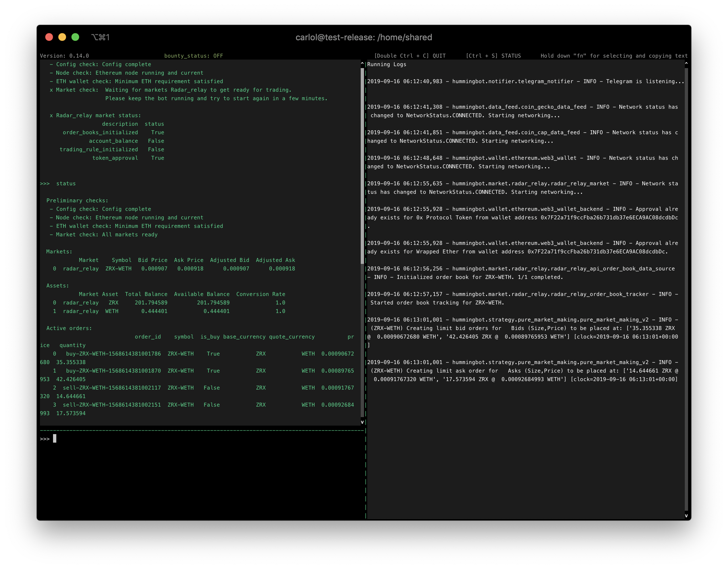
Task: Click the red close window button
Action: (x=49, y=37)
